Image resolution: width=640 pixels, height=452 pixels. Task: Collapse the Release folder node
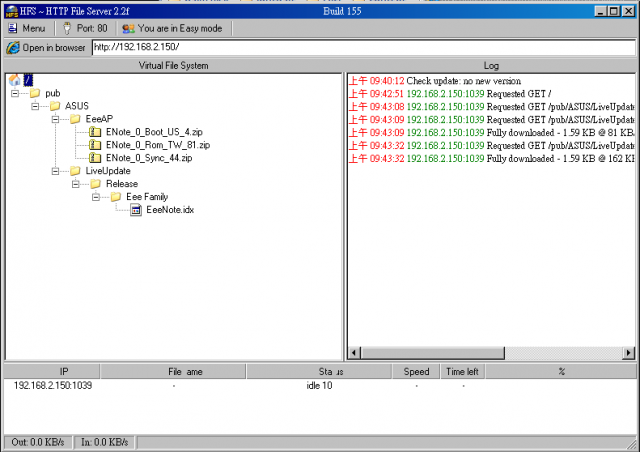[76, 184]
